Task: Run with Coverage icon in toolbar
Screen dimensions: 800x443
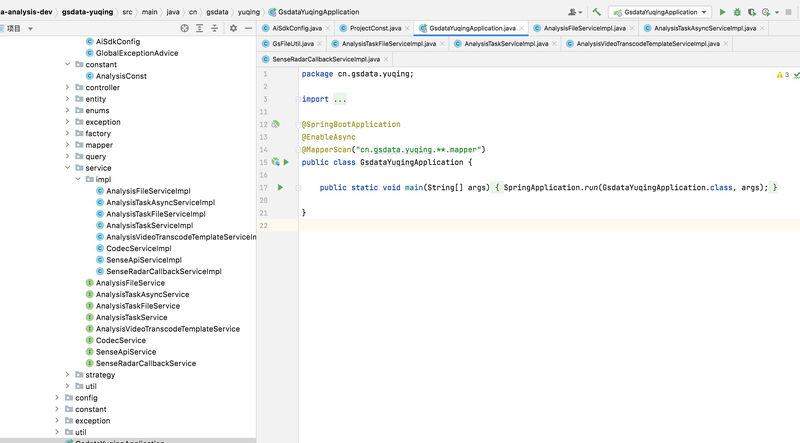Action: tap(752, 12)
